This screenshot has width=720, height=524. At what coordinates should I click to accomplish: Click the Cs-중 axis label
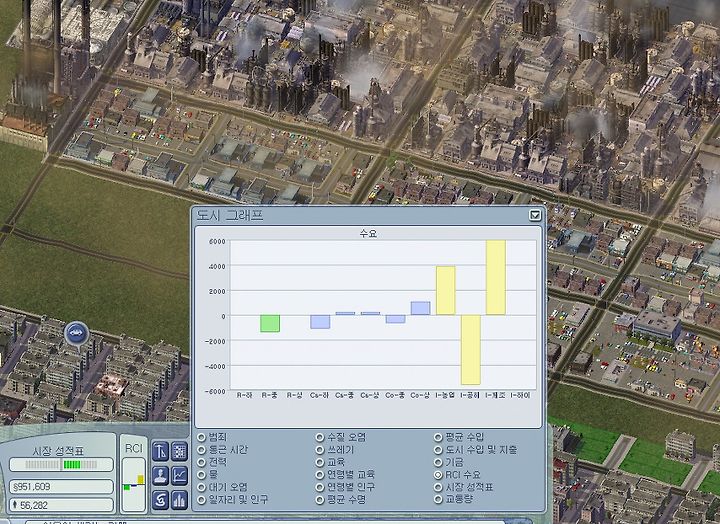coord(345,395)
